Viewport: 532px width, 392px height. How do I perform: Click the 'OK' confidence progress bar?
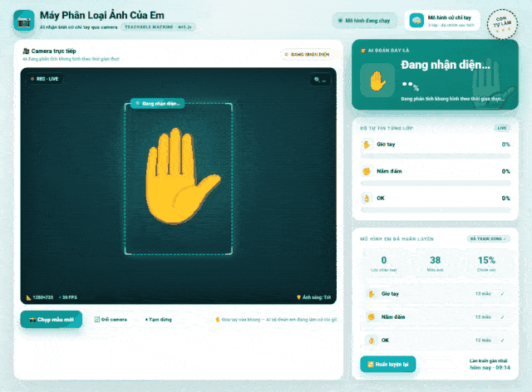(436, 210)
